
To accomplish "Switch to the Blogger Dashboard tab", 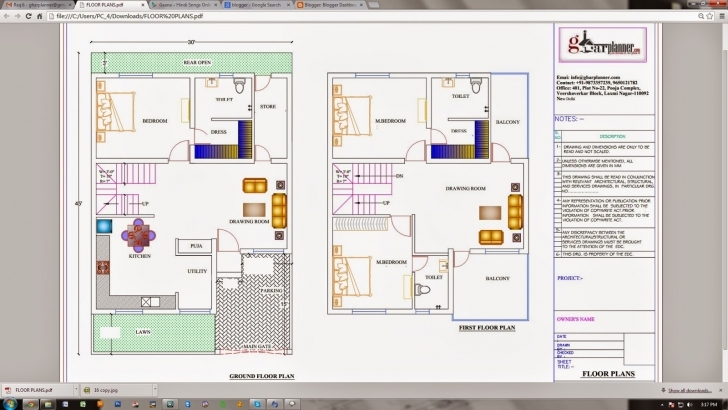I will pos(330,5).
